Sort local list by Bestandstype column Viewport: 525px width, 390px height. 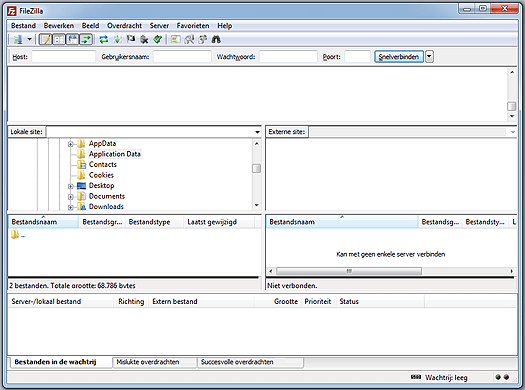[154, 222]
